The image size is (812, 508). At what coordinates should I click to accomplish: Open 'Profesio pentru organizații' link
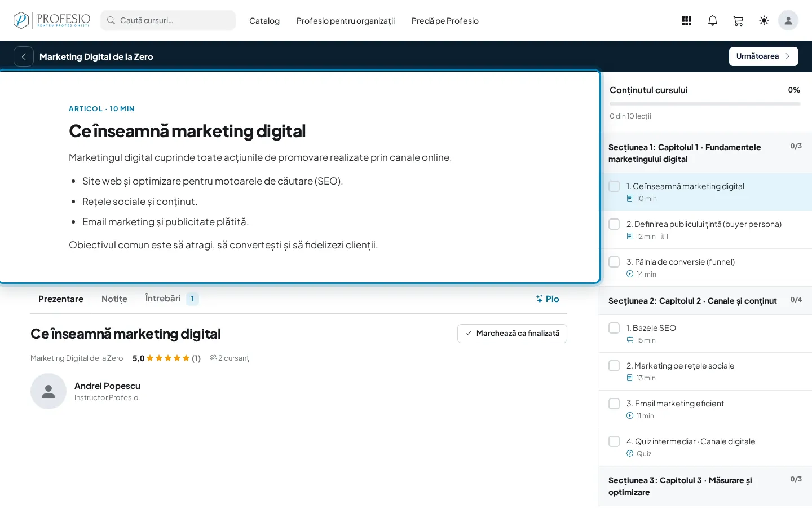(x=346, y=21)
